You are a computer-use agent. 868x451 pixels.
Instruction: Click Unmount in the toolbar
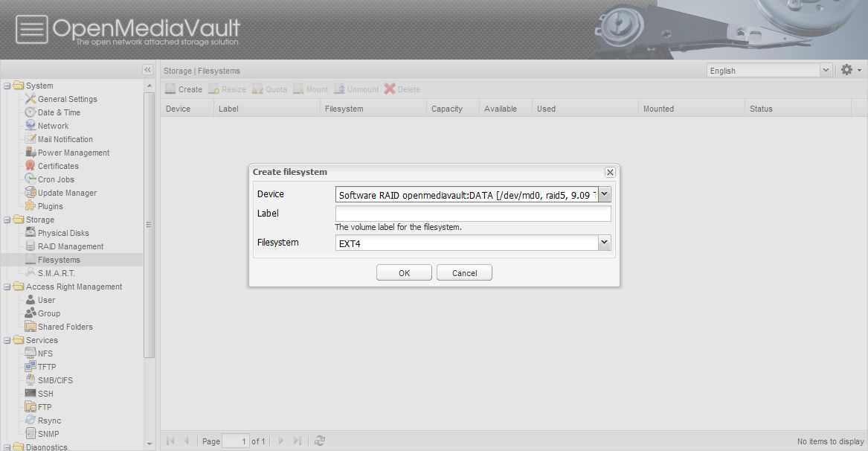[356, 89]
